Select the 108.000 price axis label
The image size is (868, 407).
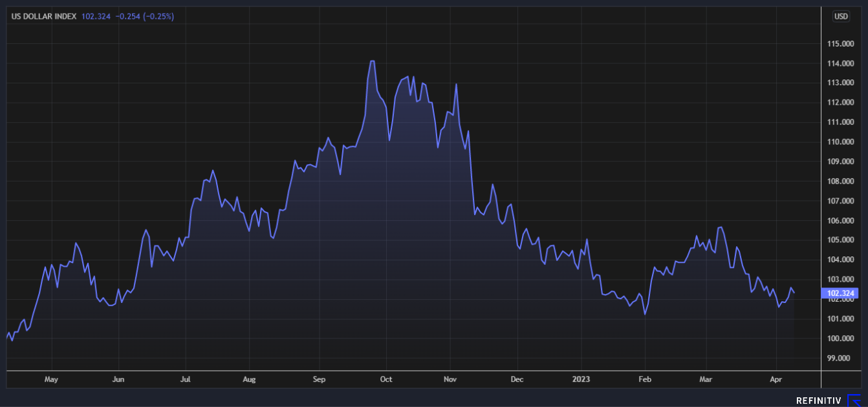point(840,182)
